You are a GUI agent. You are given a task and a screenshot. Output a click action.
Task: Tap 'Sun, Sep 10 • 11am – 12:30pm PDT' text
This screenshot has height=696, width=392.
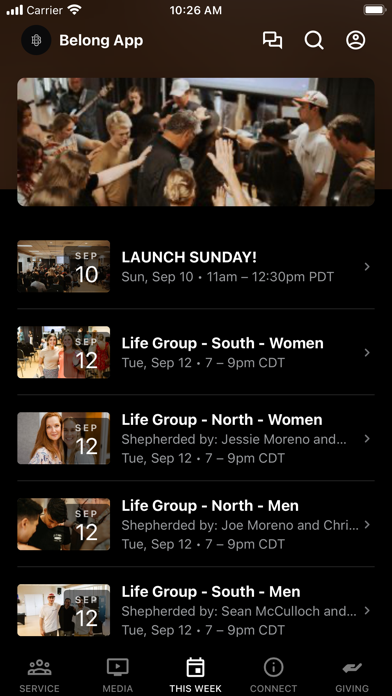coord(227,277)
